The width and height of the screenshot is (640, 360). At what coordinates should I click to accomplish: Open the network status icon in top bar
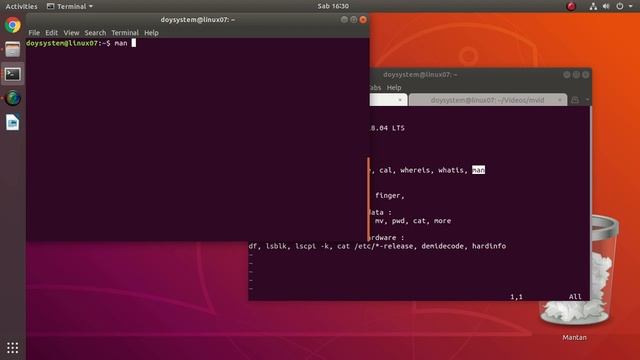[x=593, y=6]
